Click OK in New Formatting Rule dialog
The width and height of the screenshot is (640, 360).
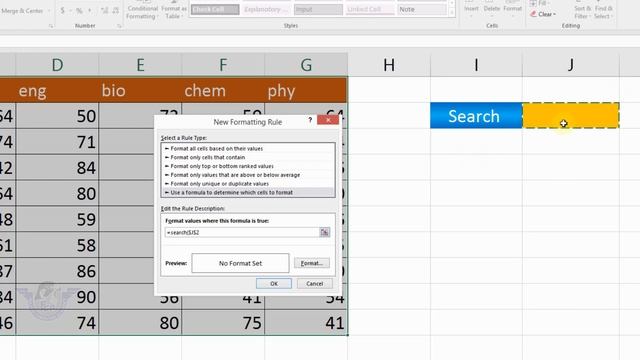click(x=274, y=284)
